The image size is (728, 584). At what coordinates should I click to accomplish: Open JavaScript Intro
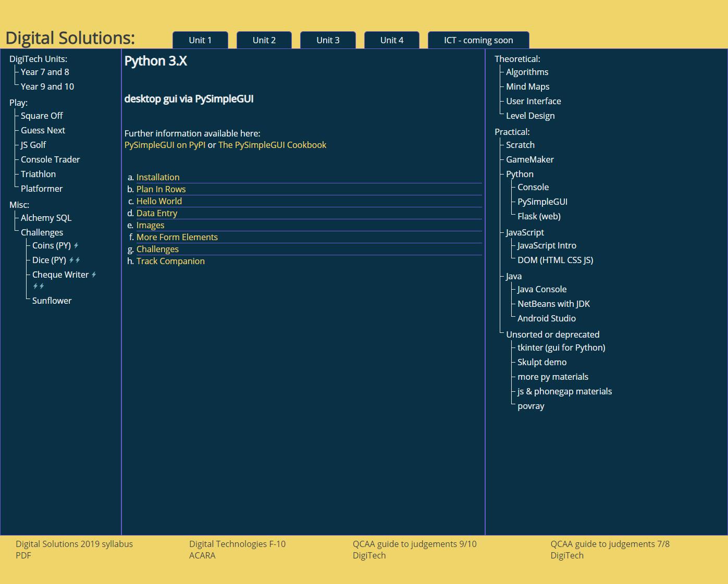(x=547, y=245)
